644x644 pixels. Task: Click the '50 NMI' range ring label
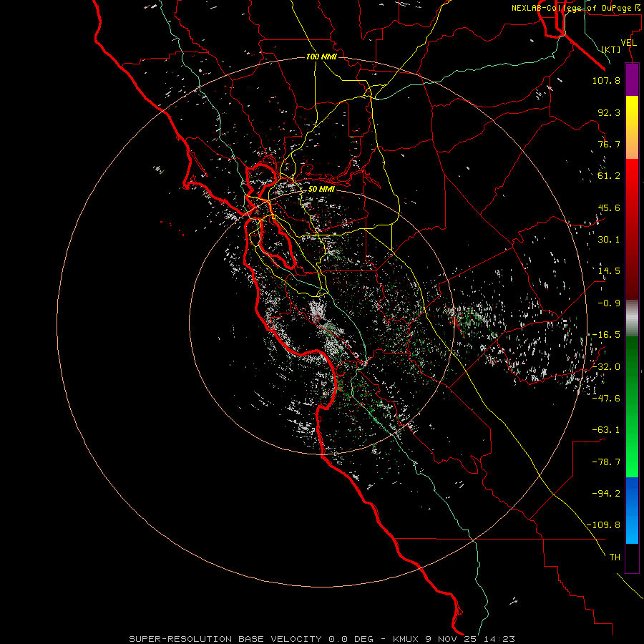(x=321, y=190)
